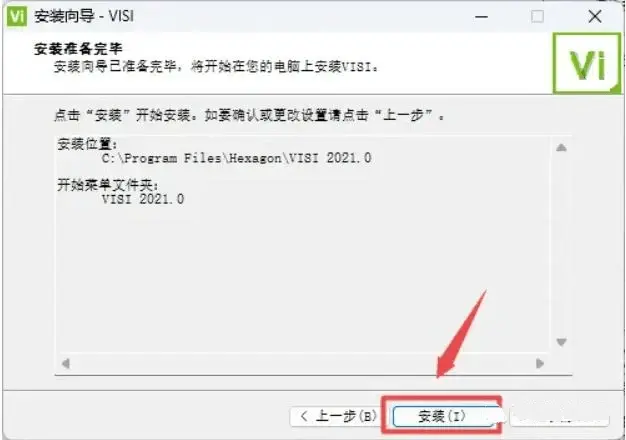
Task: Click the right arrow of the horizontal scrollbar
Action: point(540,364)
